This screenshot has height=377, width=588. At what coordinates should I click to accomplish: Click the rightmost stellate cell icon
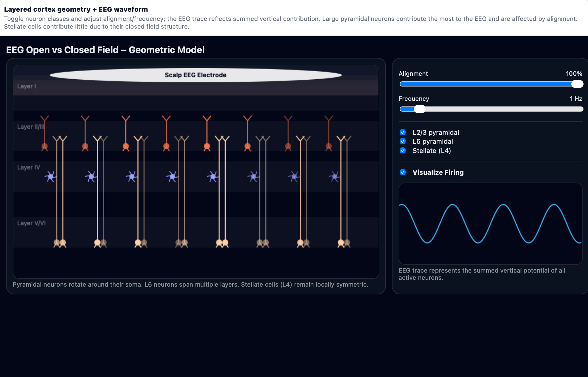[335, 177]
